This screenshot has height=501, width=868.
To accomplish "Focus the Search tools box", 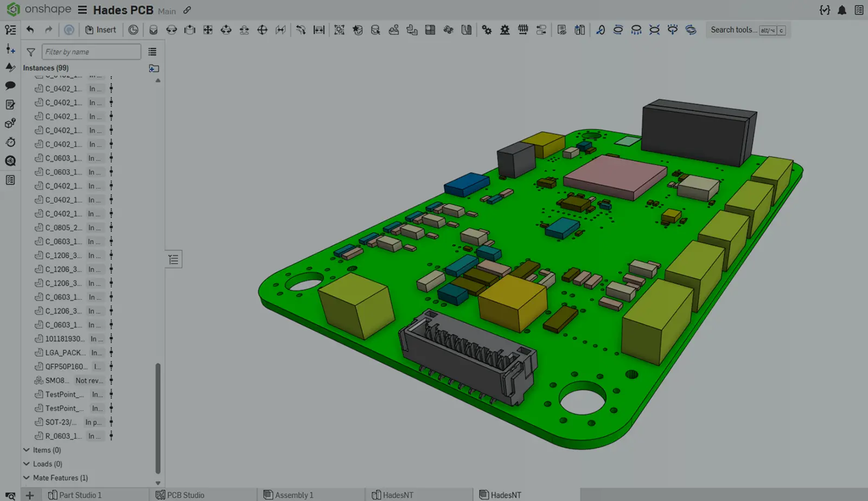I will click(x=748, y=30).
